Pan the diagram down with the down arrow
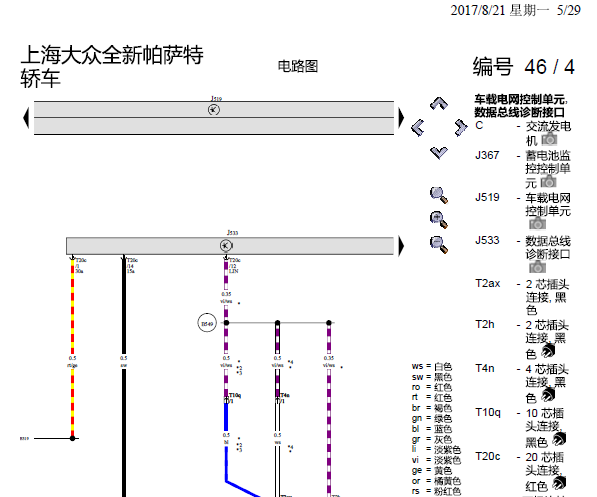This screenshot has height=497, width=597. click(439, 153)
